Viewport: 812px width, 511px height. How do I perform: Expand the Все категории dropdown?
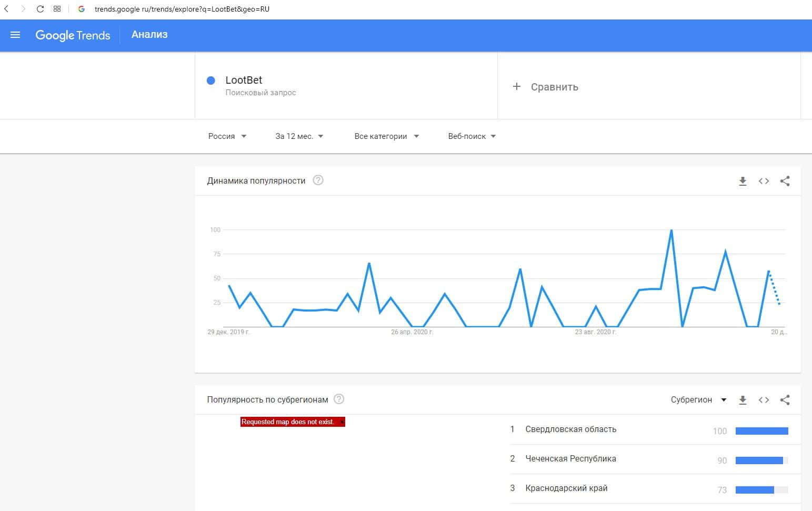pyautogui.click(x=386, y=136)
